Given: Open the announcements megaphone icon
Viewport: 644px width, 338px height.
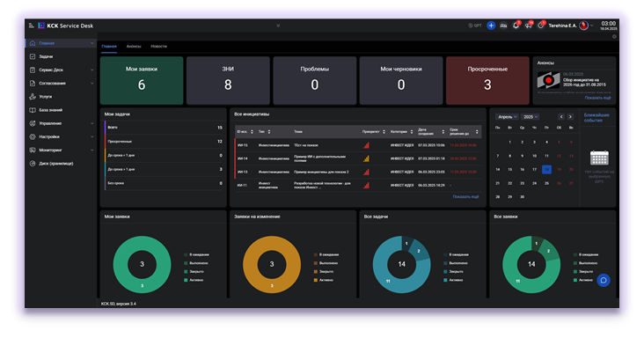Looking at the screenshot, I should pyautogui.click(x=529, y=26).
